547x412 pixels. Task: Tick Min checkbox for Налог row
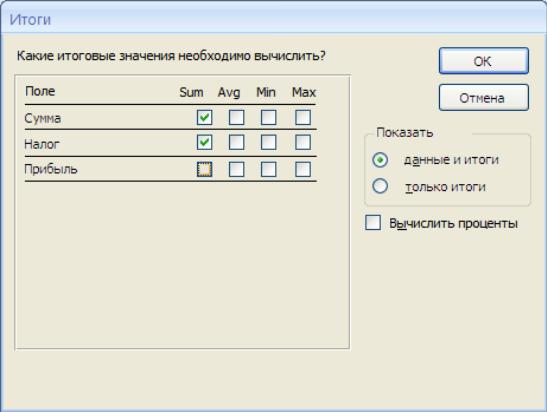[269, 142]
